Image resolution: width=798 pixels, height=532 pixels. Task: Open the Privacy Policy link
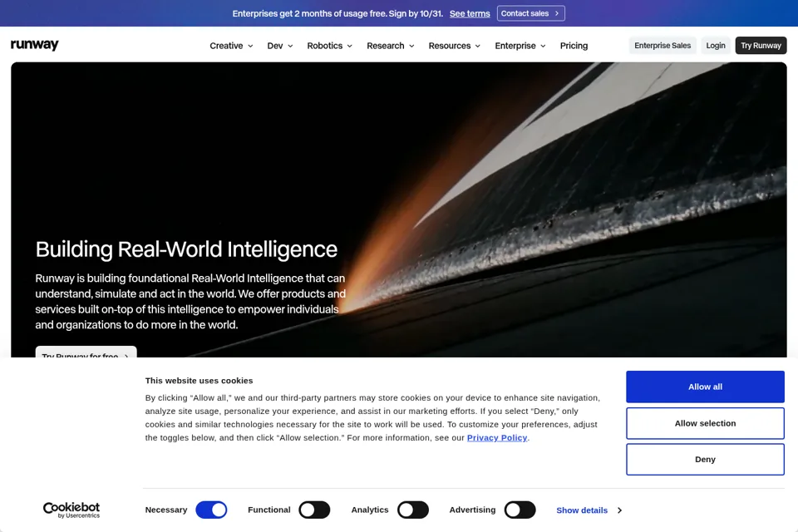497,437
